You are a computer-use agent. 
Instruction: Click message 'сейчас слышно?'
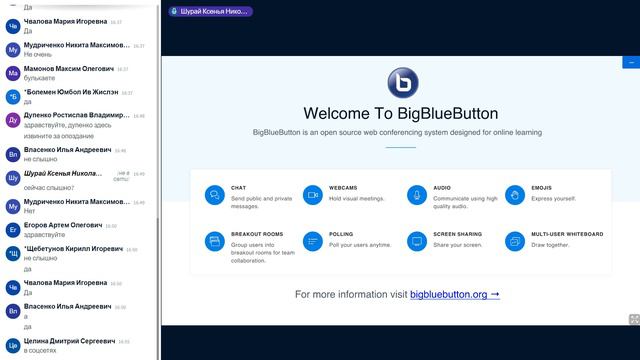tap(49, 188)
